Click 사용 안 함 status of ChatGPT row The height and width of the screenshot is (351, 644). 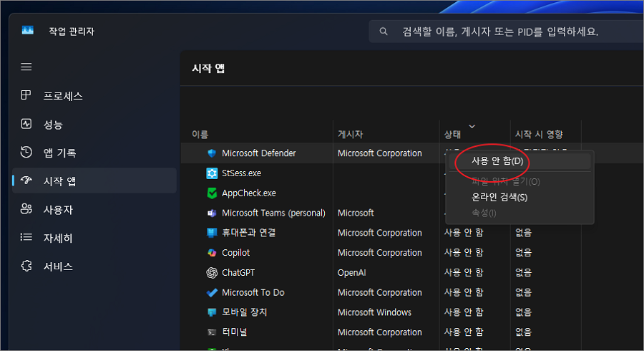click(x=464, y=272)
